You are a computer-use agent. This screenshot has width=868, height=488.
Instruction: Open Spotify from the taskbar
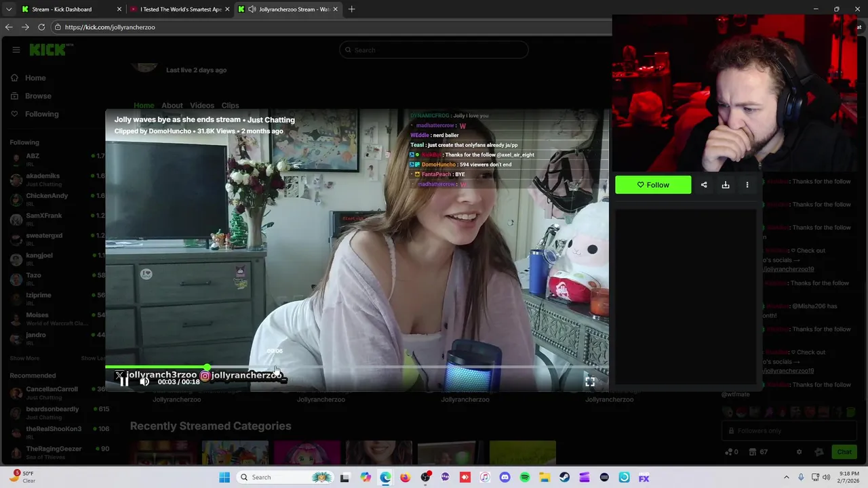tap(525, 477)
